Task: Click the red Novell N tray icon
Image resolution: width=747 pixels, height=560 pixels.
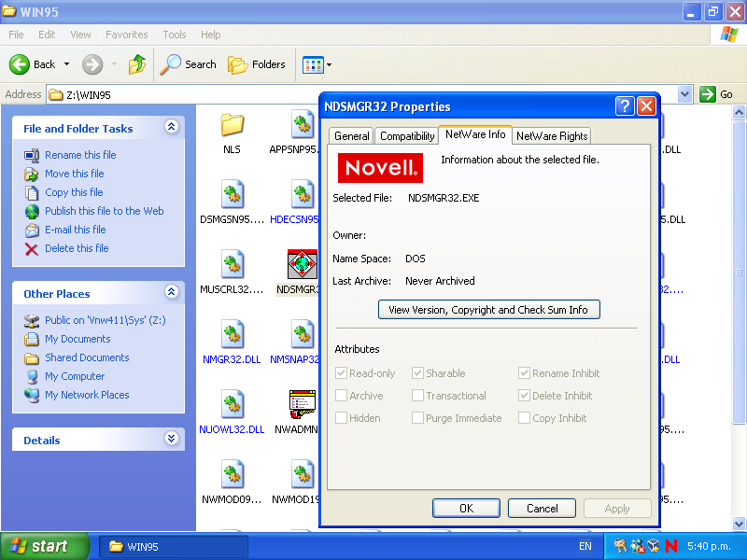Action: tap(671, 546)
